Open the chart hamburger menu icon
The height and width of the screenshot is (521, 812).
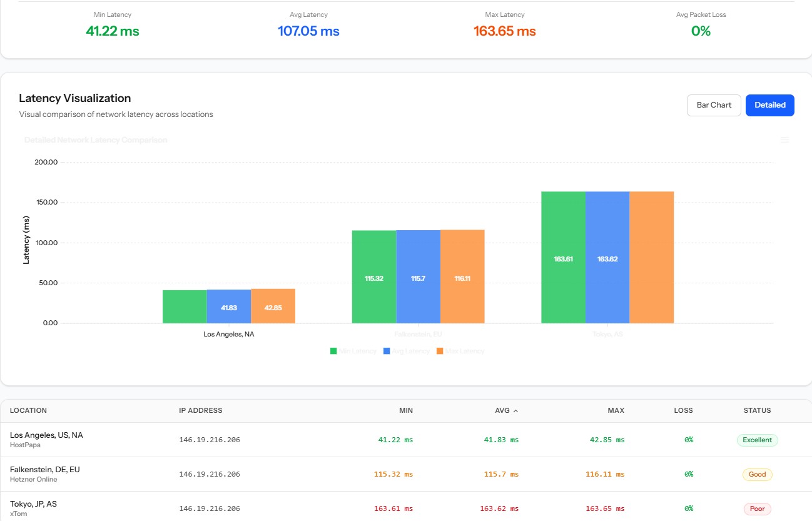point(784,140)
